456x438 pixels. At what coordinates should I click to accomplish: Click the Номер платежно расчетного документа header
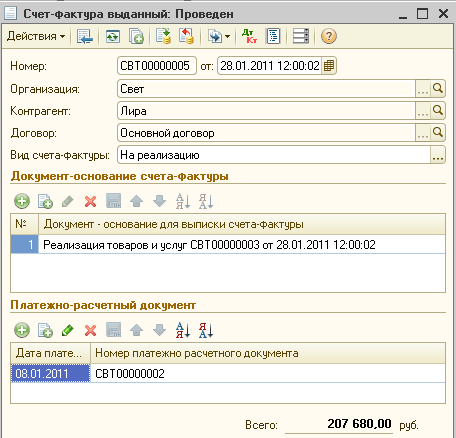[x=268, y=353]
